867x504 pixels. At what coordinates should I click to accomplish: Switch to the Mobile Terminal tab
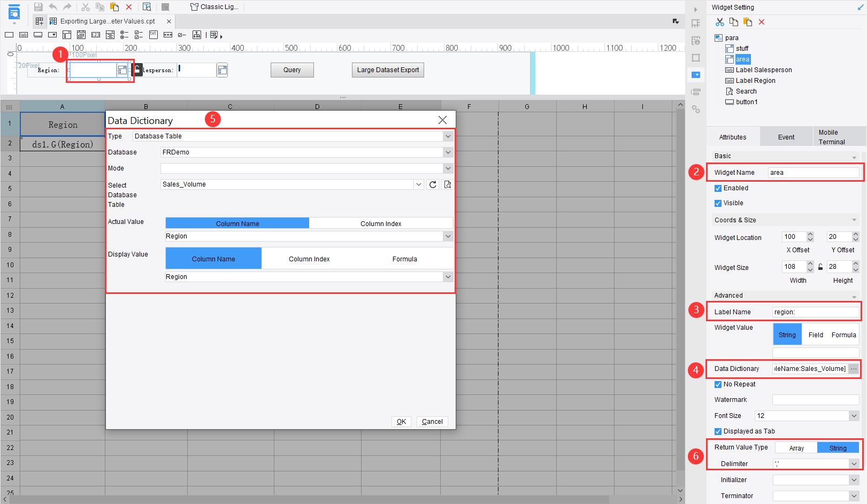(839, 137)
